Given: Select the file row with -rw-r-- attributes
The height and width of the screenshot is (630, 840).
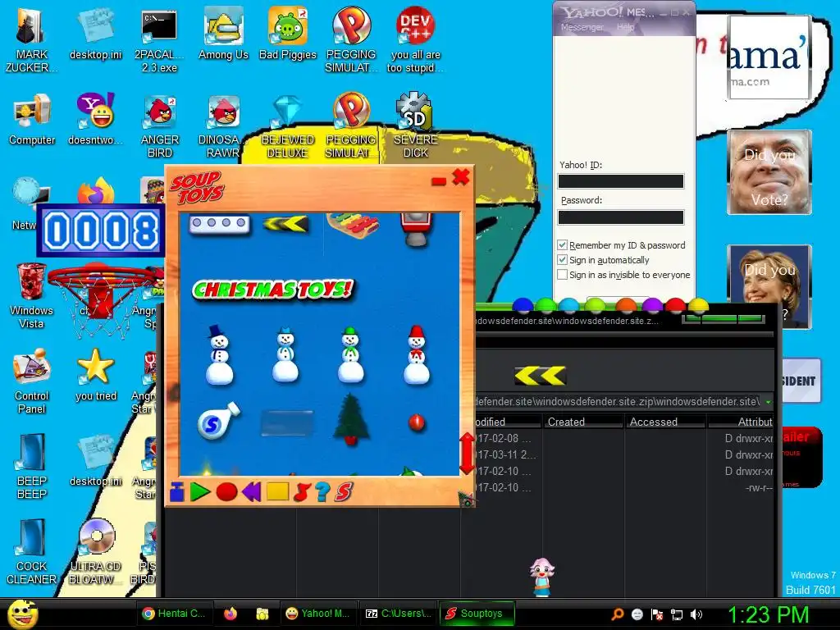Looking at the screenshot, I should tap(624, 487).
